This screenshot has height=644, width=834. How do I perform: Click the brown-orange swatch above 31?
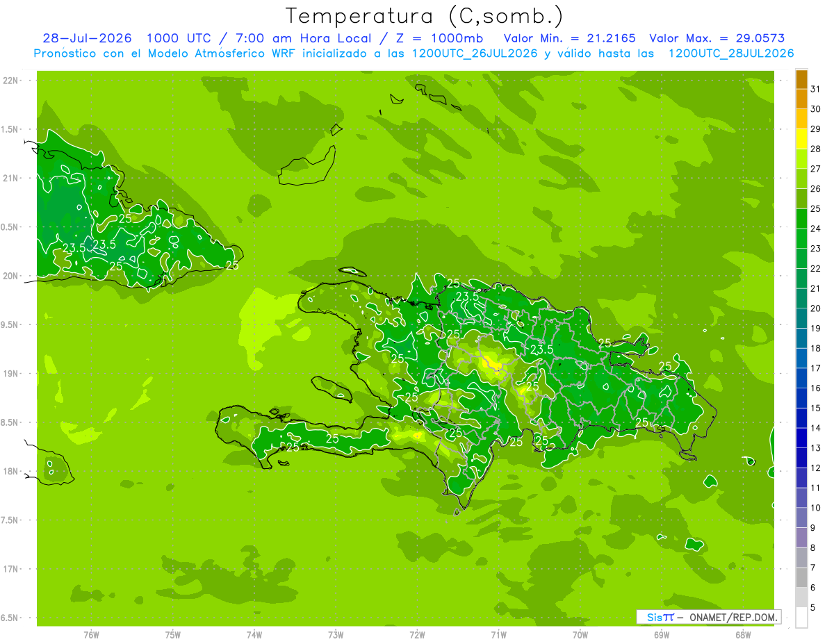tap(801, 79)
